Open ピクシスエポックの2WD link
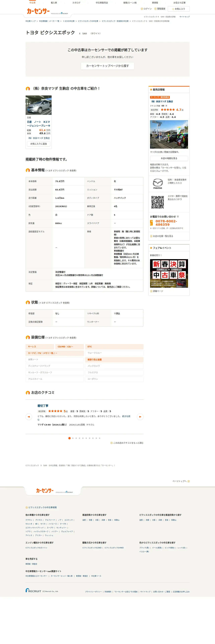This screenshot has width=215, height=644. click(92, 548)
